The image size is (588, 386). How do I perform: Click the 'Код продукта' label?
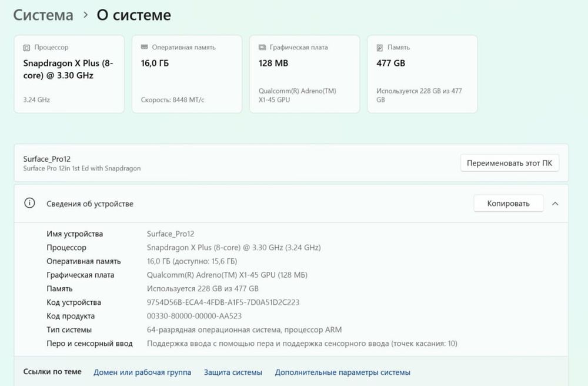[71, 316]
